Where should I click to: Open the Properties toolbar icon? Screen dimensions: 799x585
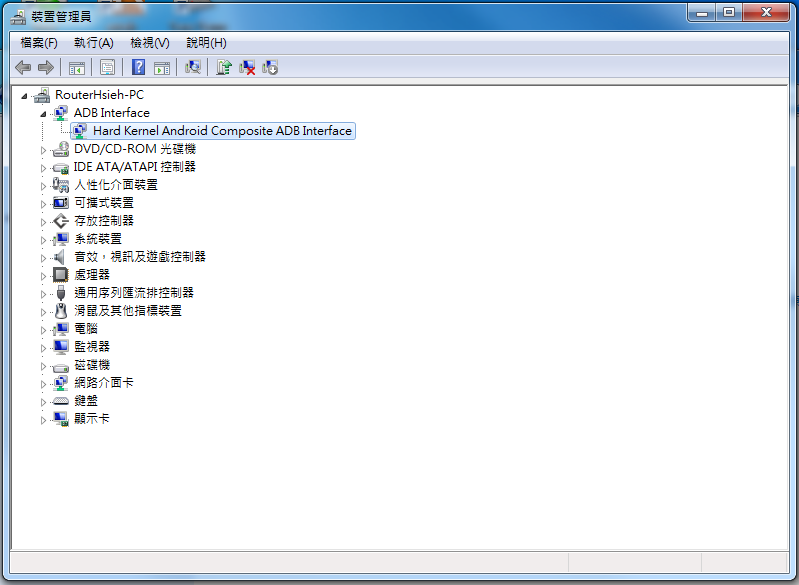pyautogui.click(x=108, y=67)
